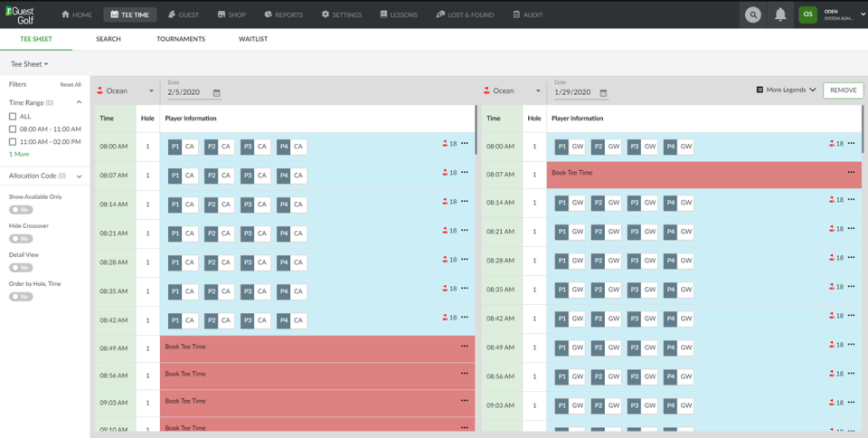Image resolution: width=868 pixels, height=438 pixels.
Task: Open LESSONS navigation item
Action: tap(399, 15)
